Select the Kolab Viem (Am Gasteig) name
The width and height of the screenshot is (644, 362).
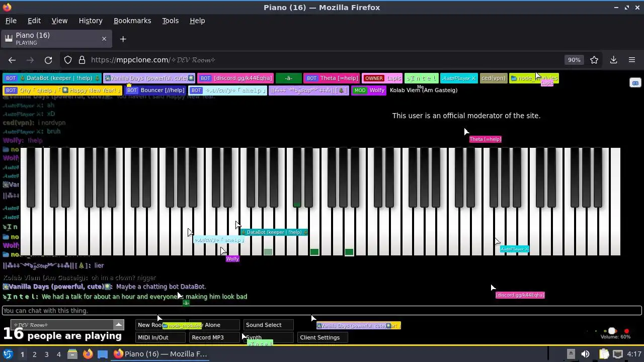(x=424, y=90)
